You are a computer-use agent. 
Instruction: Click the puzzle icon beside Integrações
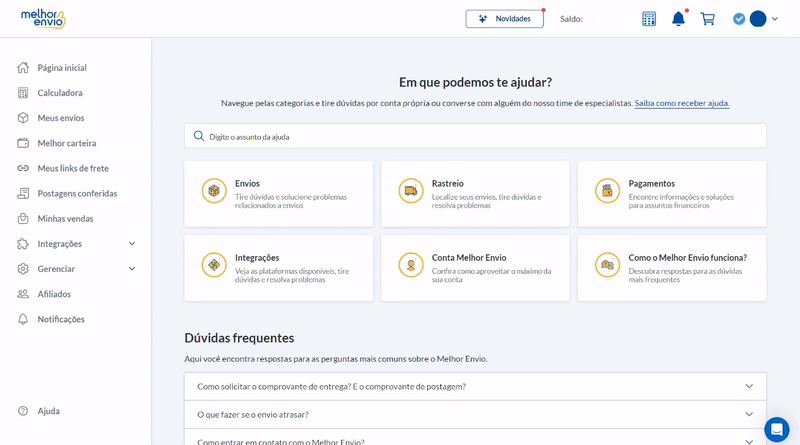23,243
